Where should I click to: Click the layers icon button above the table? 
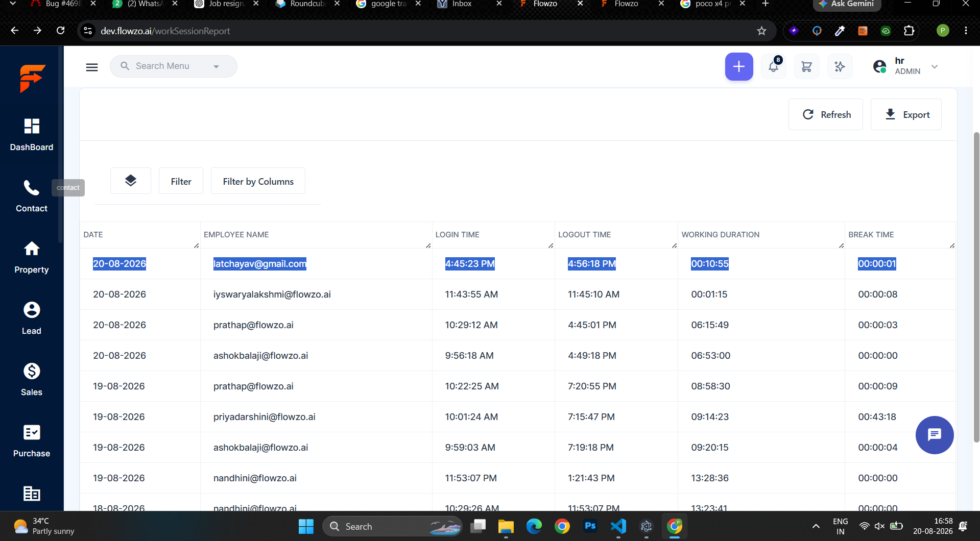(131, 181)
